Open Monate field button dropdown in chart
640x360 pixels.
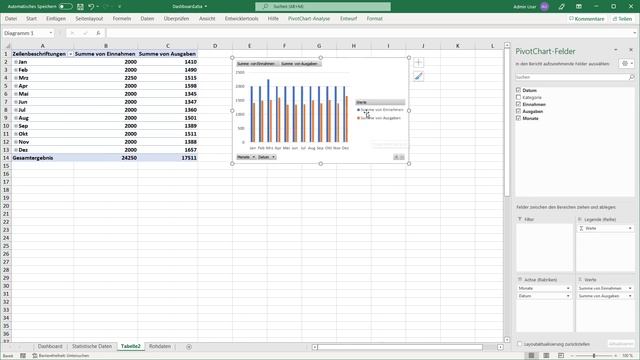point(253,157)
